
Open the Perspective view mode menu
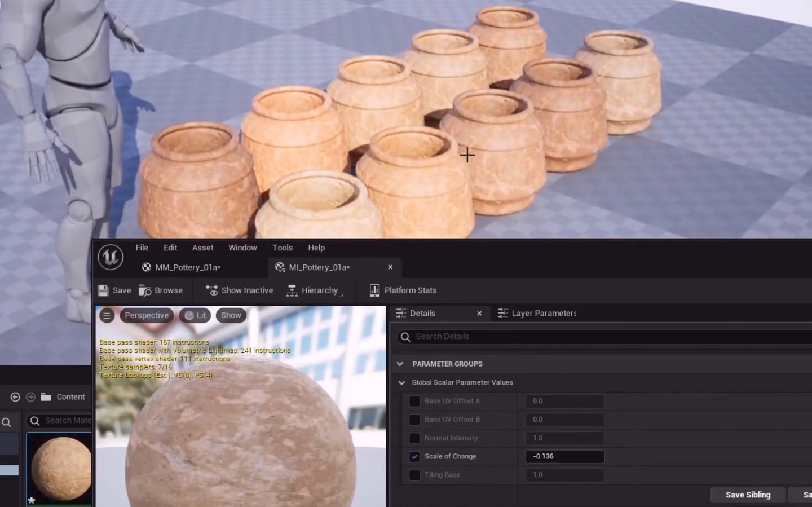[x=147, y=315]
